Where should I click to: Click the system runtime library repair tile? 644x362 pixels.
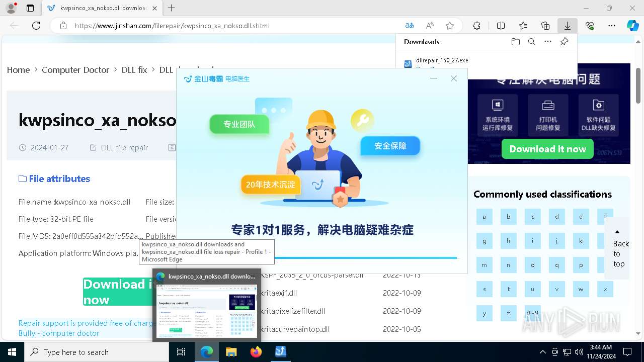[497, 115]
